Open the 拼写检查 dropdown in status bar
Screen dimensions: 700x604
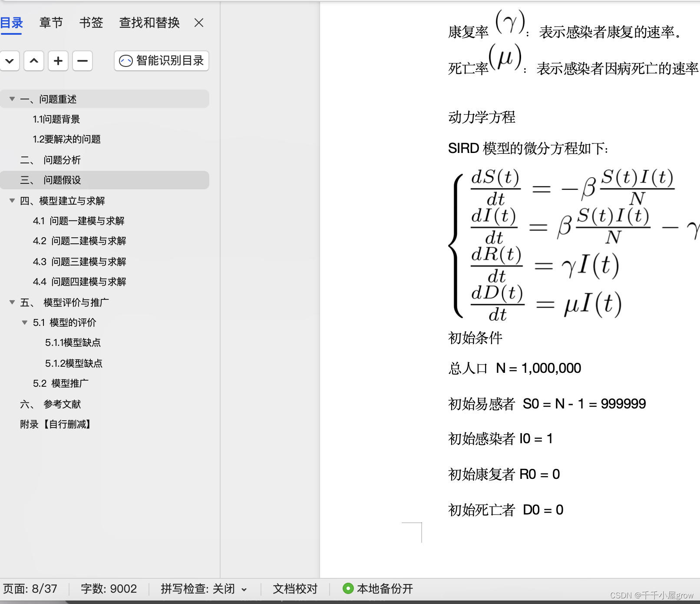pos(204,589)
